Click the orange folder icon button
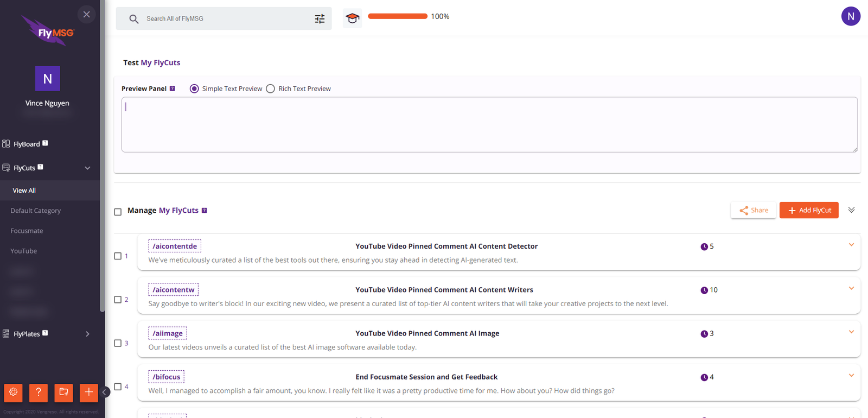Image resolution: width=868 pixels, height=418 pixels. tap(63, 392)
